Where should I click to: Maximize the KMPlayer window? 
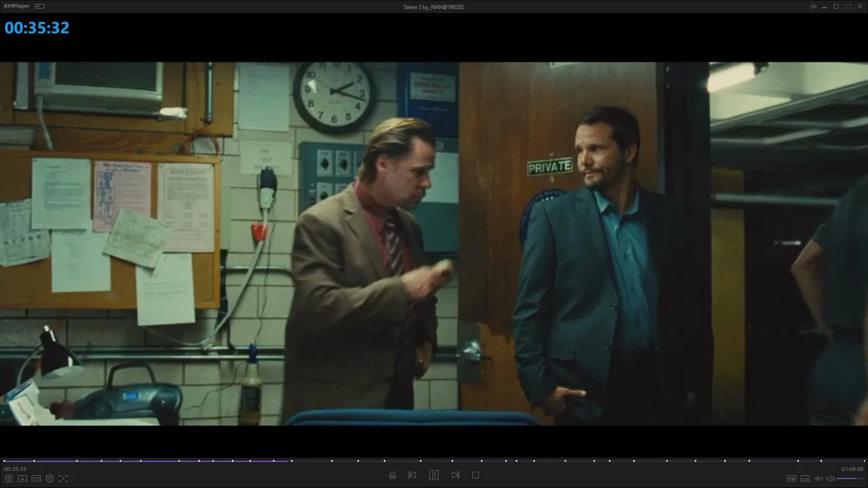[836, 6]
